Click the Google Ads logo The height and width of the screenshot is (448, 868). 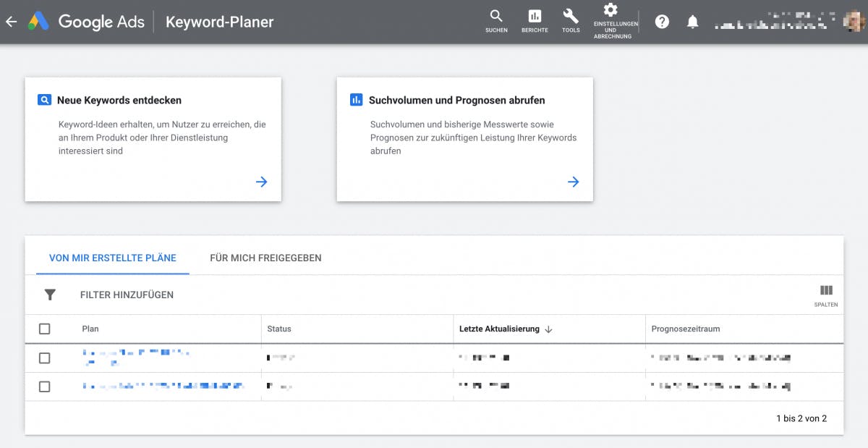tap(38, 22)
